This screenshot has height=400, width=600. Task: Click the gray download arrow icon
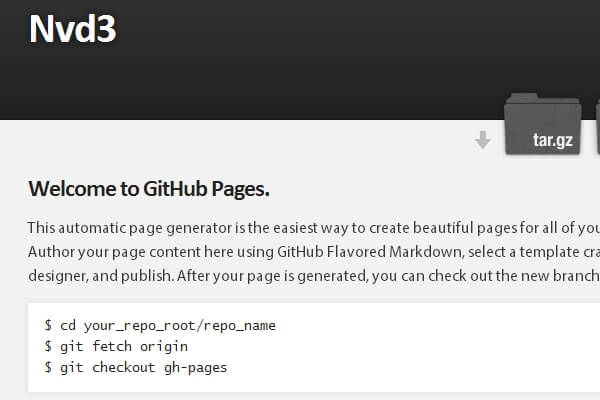point(483,140)
